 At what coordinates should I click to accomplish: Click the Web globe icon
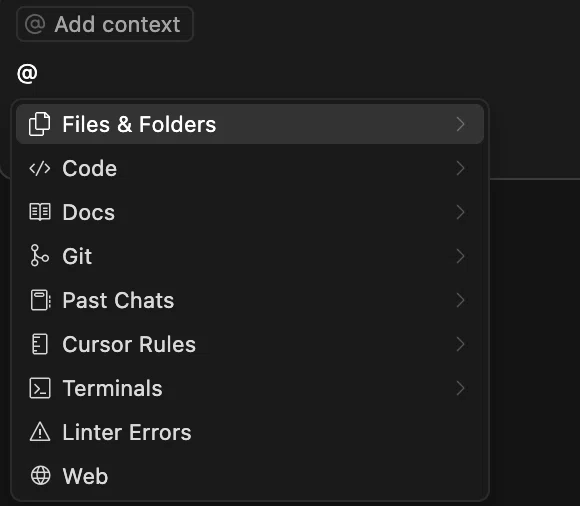tap(40, 475)
